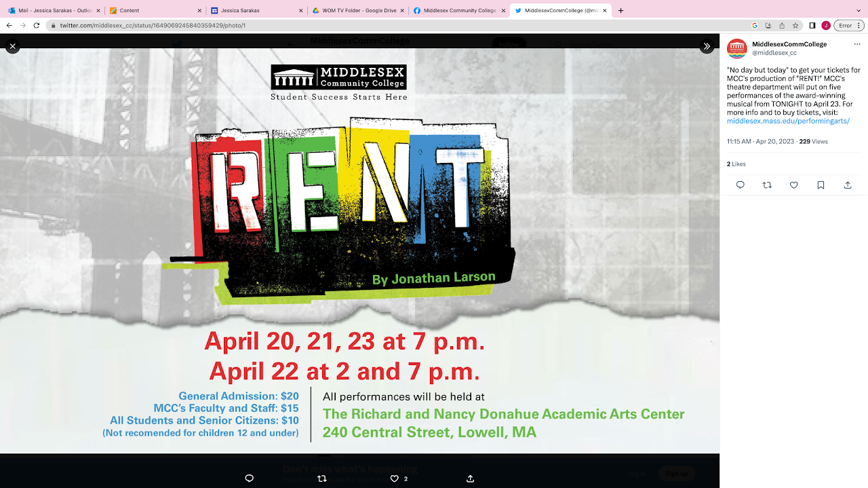Retweet using the icon below the photo
Image resolution: width=868 pixels, height=488 pixels.
coord(322,478)
